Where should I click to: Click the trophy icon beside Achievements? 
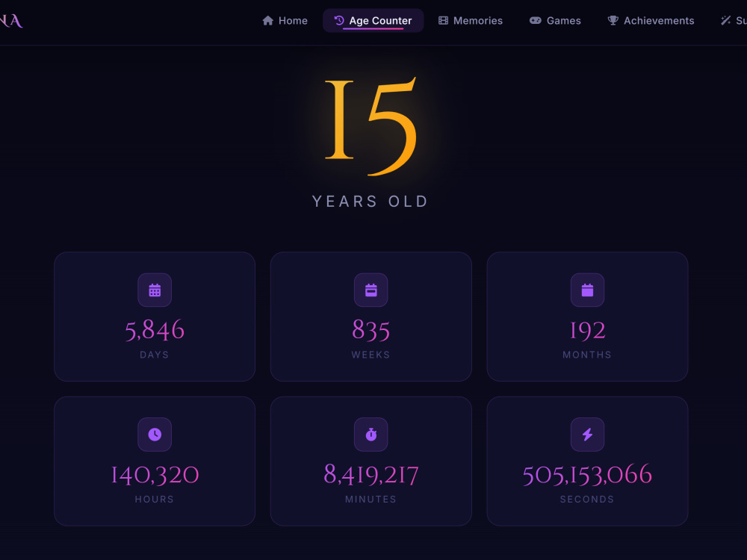pyautogui.click(x=613, y=20)
